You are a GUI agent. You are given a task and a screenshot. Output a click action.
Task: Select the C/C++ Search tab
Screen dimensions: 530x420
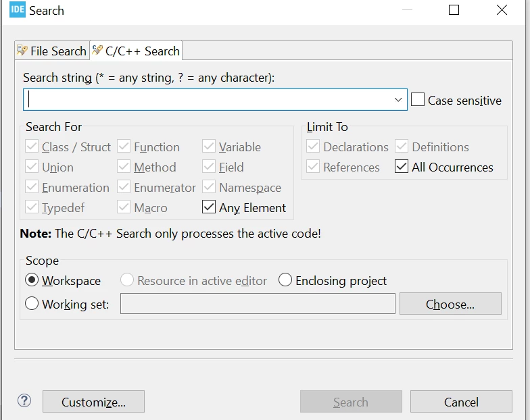(136, 51)
